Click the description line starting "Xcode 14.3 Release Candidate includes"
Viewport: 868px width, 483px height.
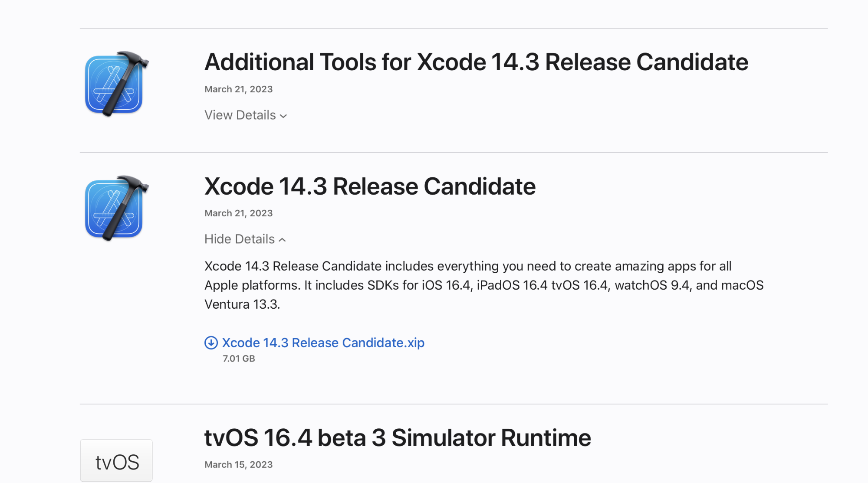(468, 266)
